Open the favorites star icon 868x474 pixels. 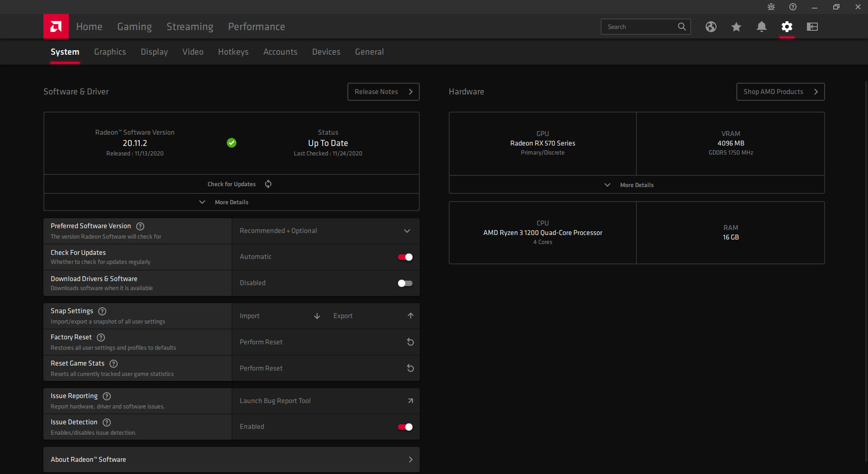click(x=736, y=27)
